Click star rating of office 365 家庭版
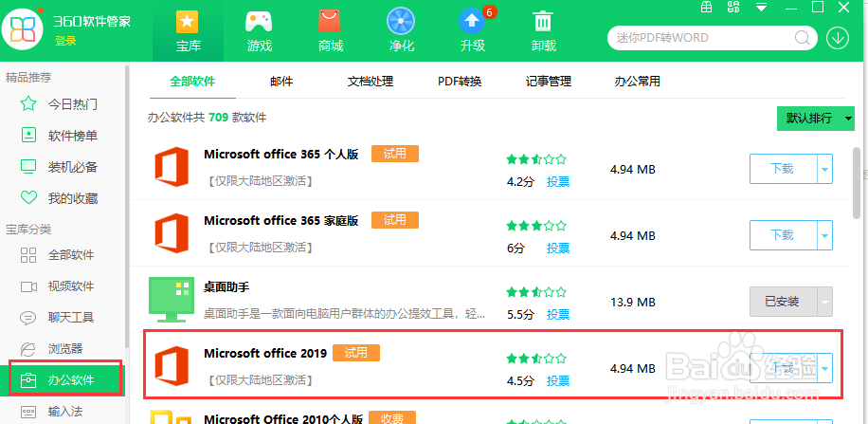868x424 pixels. (536, 226)
